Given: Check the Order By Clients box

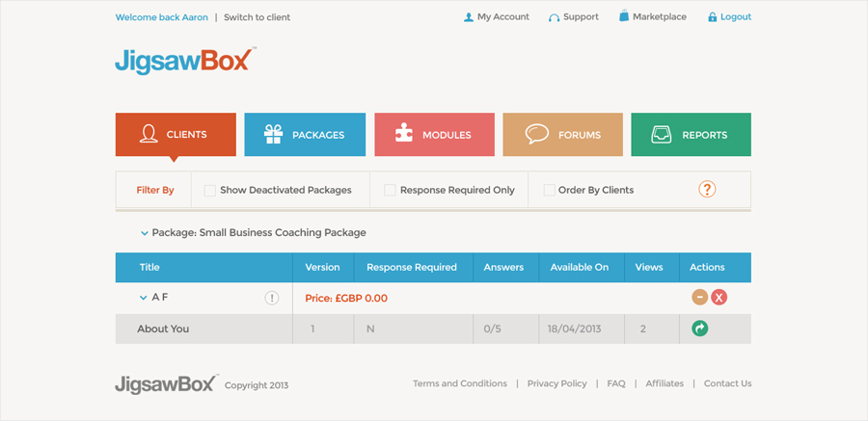Looking at the screenshot, I should pos(549,191).
